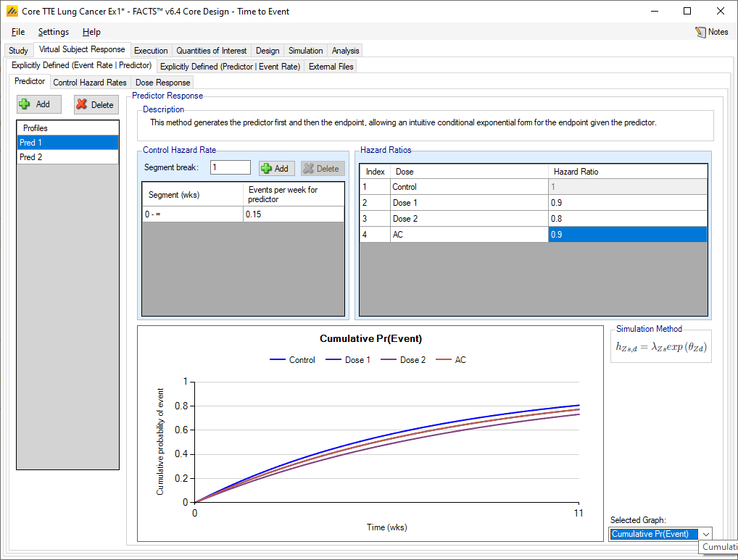
Task: Go to the External Files tab
Action: click(331, 67)
